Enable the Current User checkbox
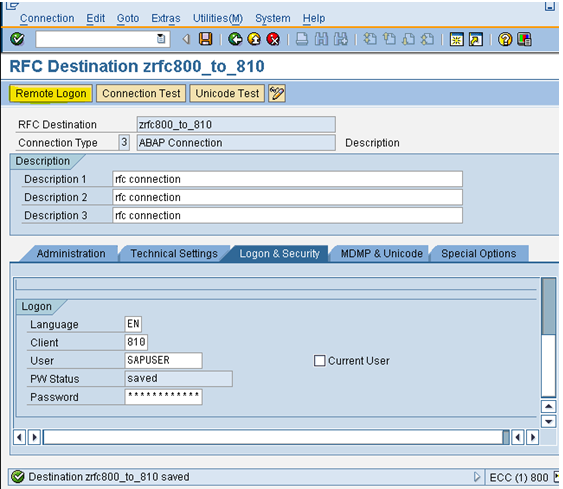 [x=319, y=360]
